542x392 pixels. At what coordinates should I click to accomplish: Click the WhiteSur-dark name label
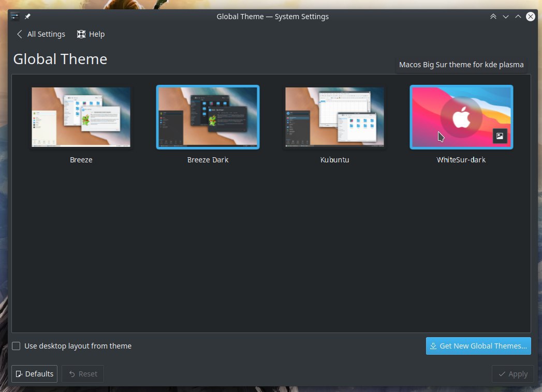click(x=461, y=160)
